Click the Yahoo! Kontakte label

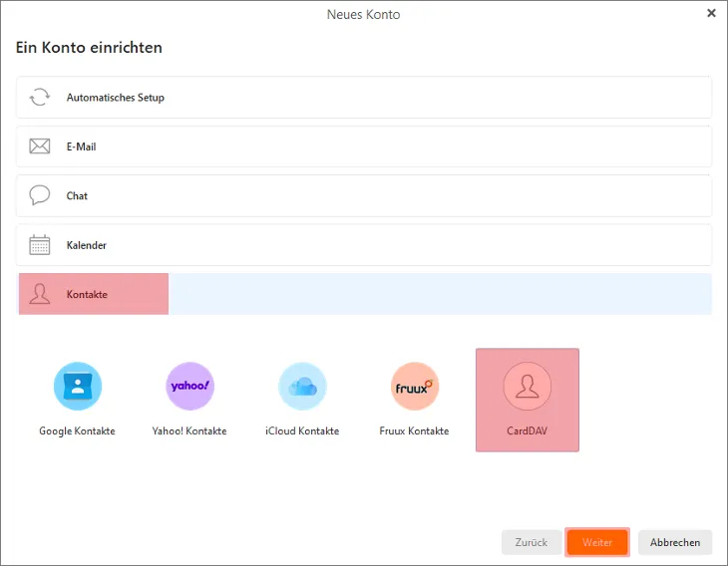[x=189, y=431]
